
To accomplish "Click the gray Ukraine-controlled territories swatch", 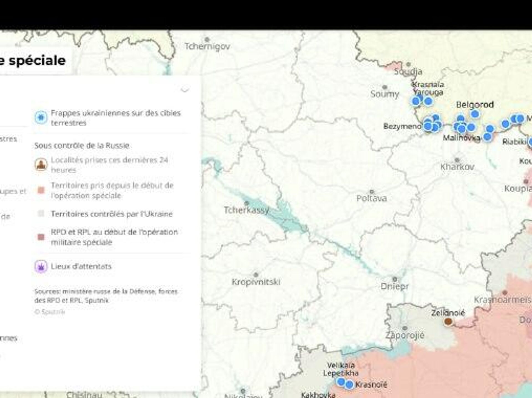I will tap(41, 214).
